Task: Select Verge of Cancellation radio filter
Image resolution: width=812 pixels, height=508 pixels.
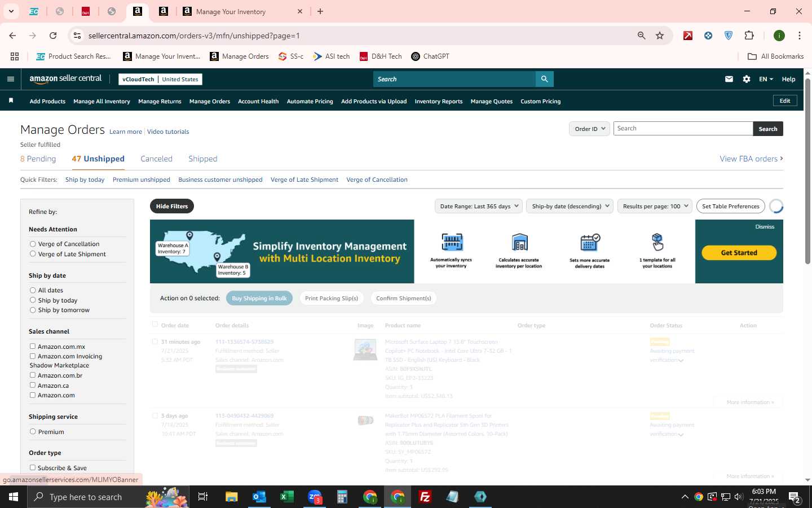Action: click(x=33, y=244)
